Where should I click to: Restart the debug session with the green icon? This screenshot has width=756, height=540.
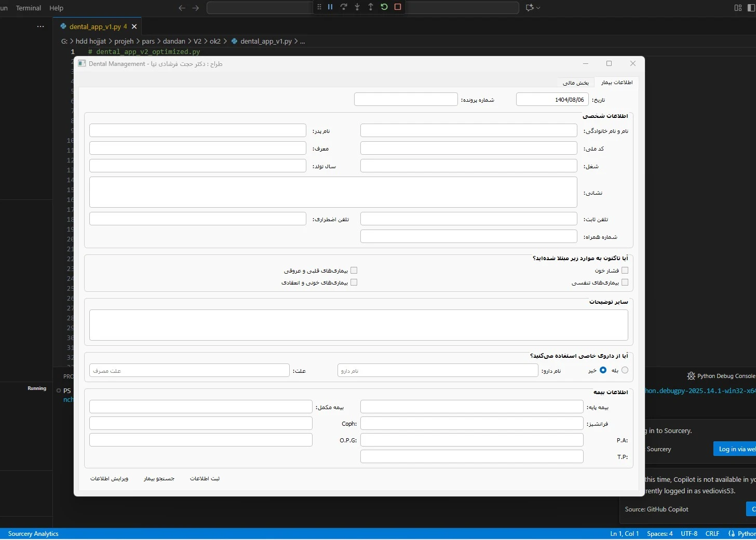(x=384, y=7)
